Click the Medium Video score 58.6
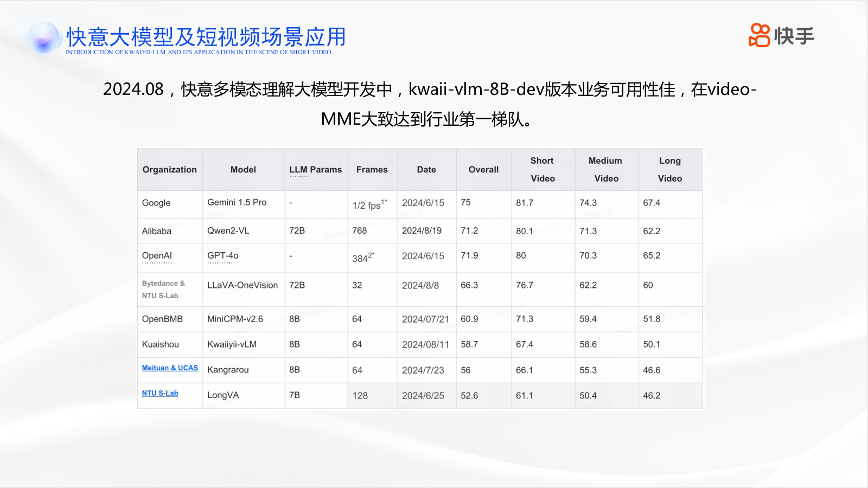Viewport: 868px width, 488px height. click(588, 344)
